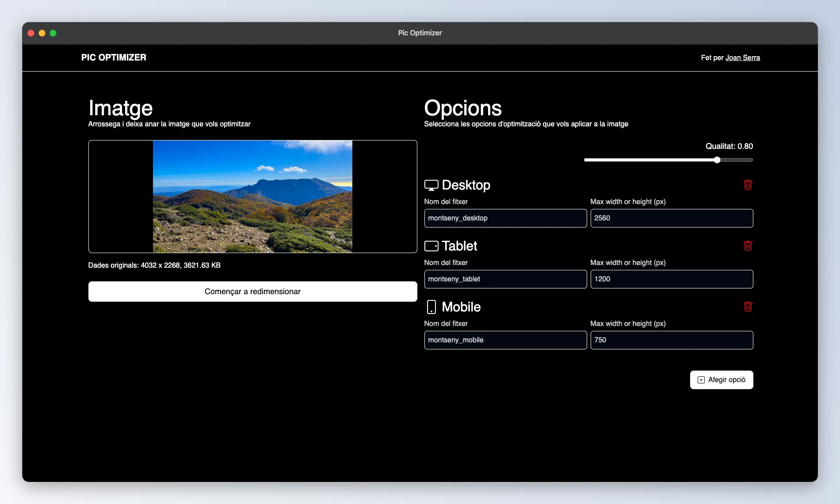Click the PIC OPTIMIZER header title

pos(114,57)
